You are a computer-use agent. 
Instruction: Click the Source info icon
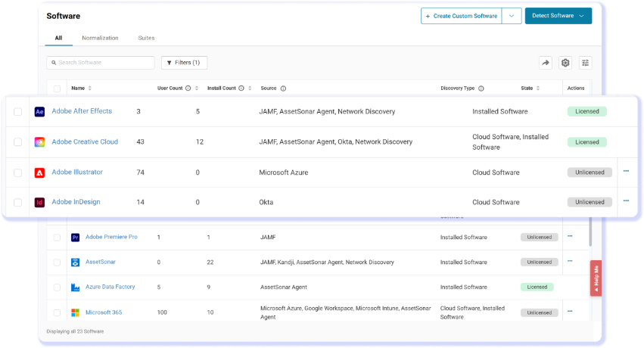point(283,89)
